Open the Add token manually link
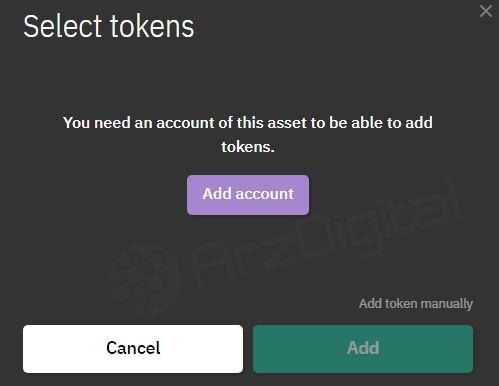The height and width of the screenshot is (386, 499). click(x=416, y=304)
